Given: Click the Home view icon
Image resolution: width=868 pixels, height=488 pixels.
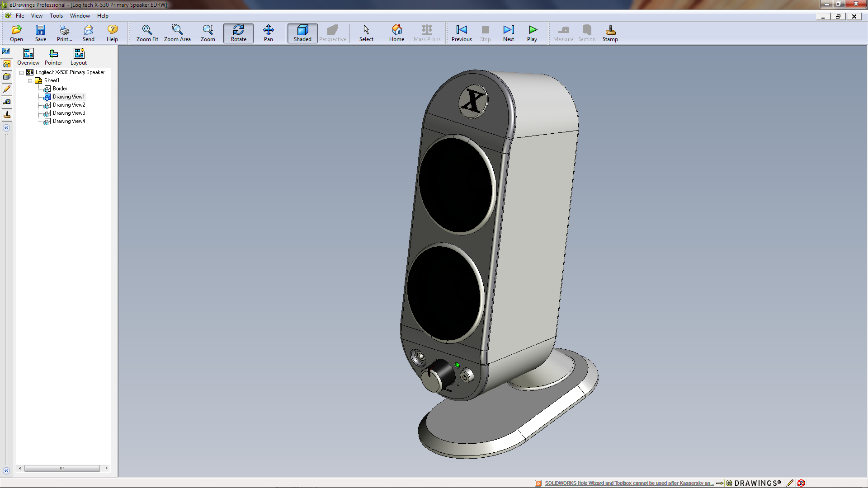Looking at the screenshot, I should coord(396,33).
